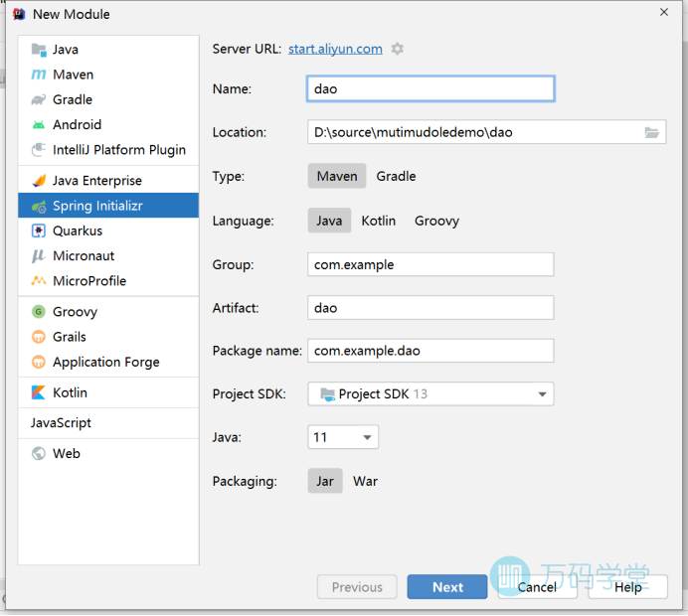Click the Spring Initializr leaf icon
The height and width of the screenshot is (616, 688).
pos(39,206)
